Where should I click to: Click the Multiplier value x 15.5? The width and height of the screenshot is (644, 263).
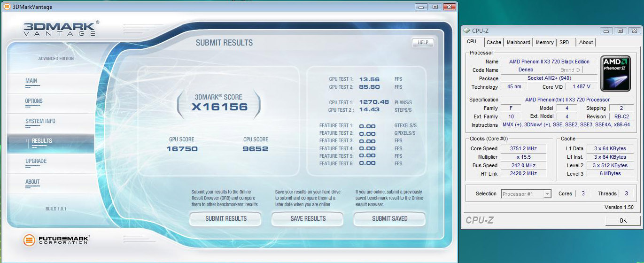pyautogui.click(x=523, y=157)
